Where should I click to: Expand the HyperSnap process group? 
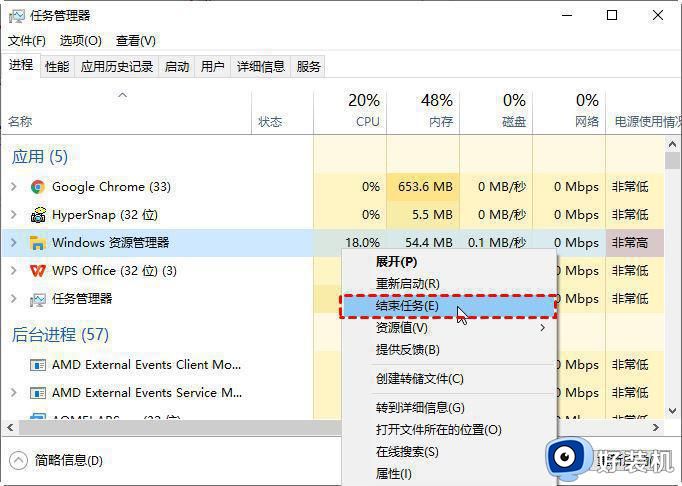(13, 215)
